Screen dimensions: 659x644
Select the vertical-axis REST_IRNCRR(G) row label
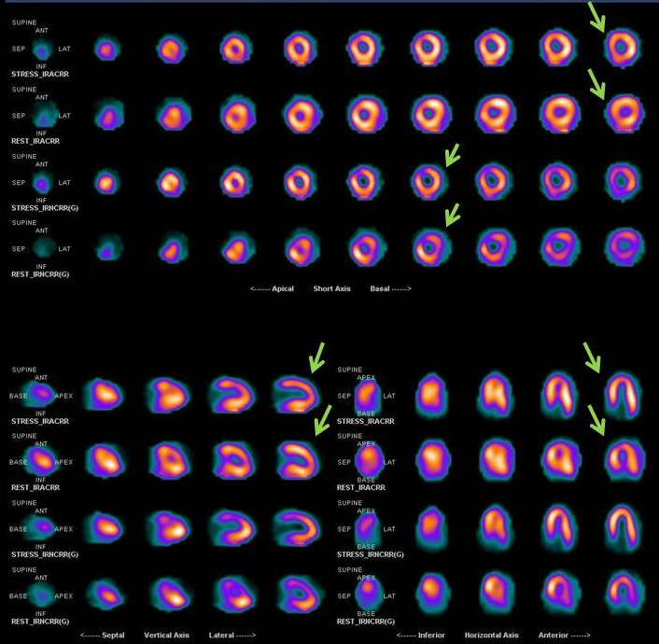click(x=40, y=622)
